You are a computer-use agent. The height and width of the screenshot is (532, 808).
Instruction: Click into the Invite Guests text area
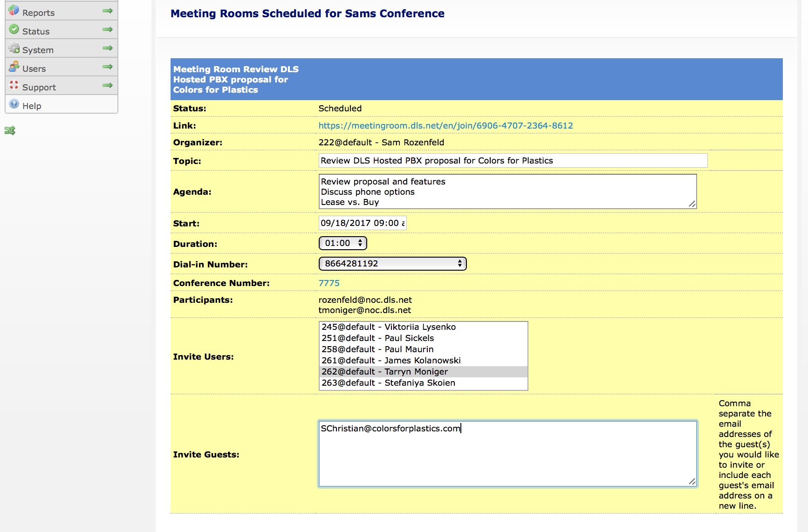pyautogui.click(x=507, y=454)
